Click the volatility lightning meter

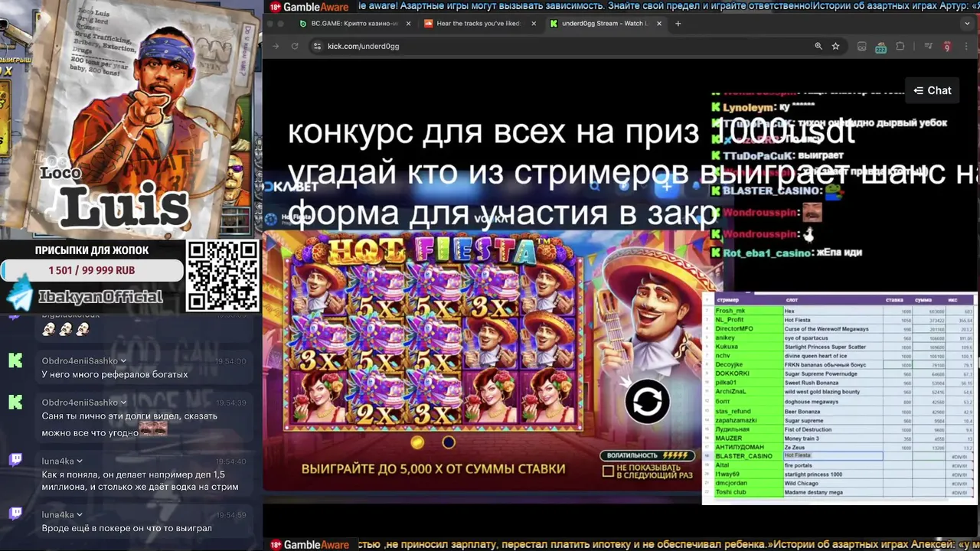click(x=647, y=455)
